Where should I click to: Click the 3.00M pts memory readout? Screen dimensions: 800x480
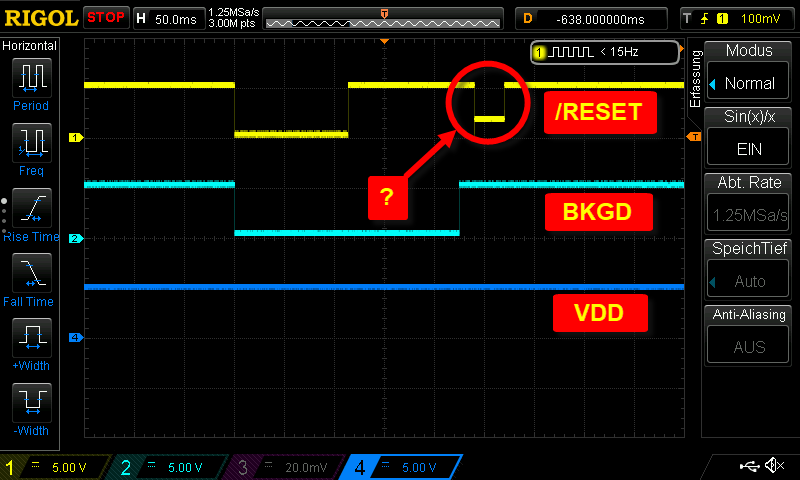click(232, 23)
